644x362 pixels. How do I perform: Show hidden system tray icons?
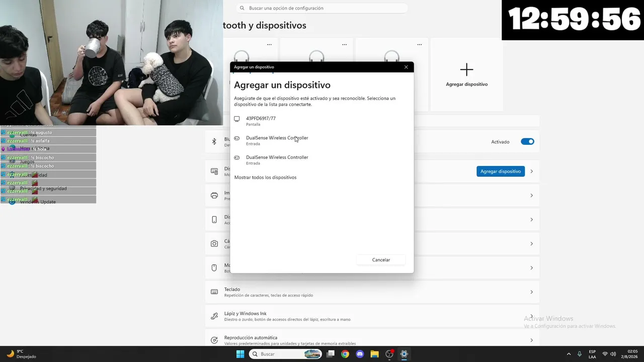click(569, 354)
